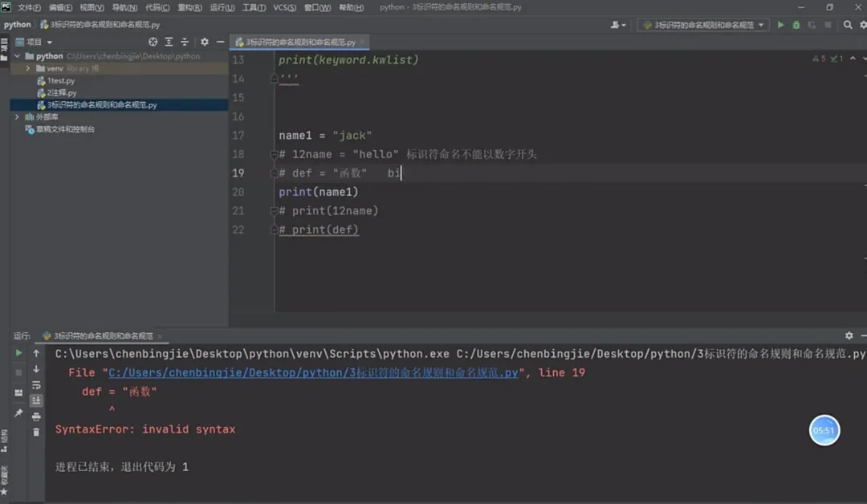Collapse the python project root folder
This screenshot has height=504, width=867.
pyautogui.click(x=18, y=56)
